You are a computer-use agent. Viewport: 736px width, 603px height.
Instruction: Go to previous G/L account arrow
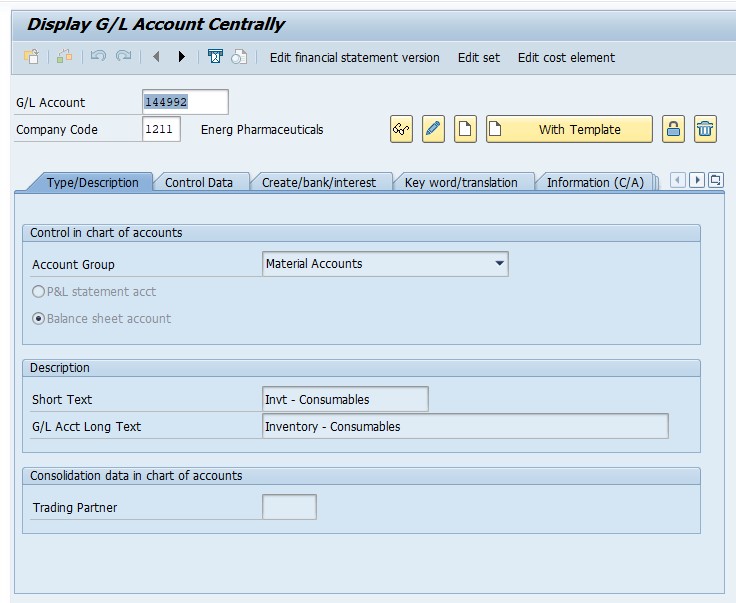(156, 57)
